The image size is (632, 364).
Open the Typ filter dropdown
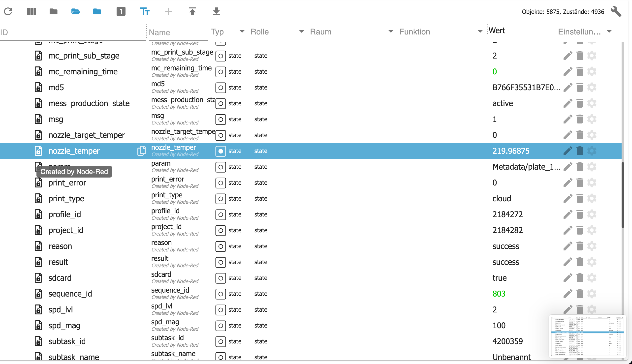(x=242, y=32)
